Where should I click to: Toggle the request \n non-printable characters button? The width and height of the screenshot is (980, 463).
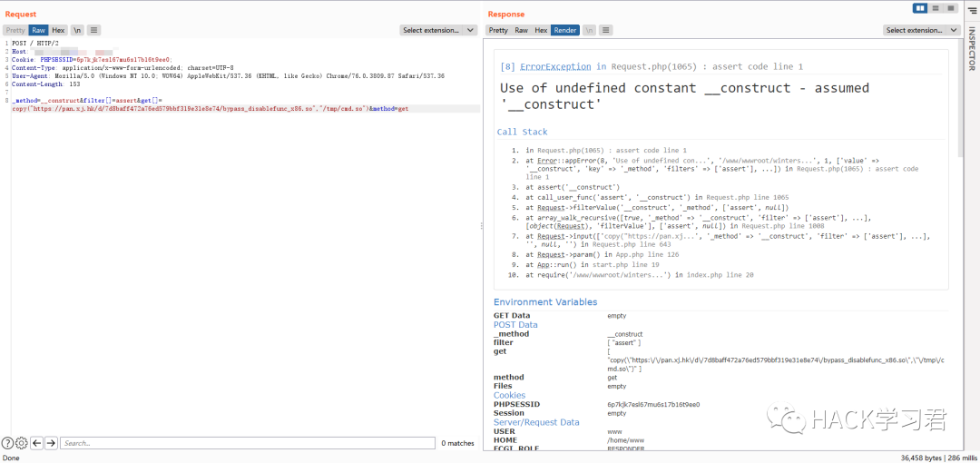point(77,30)
